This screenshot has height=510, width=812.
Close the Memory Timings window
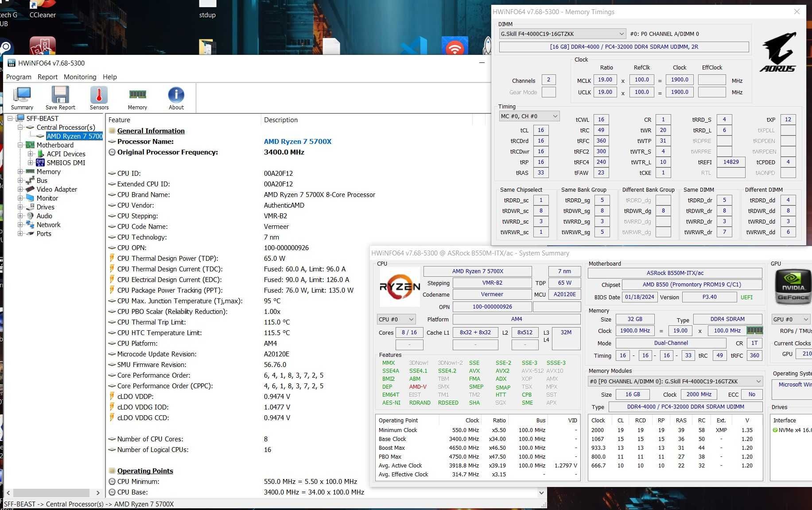(797, 12)
